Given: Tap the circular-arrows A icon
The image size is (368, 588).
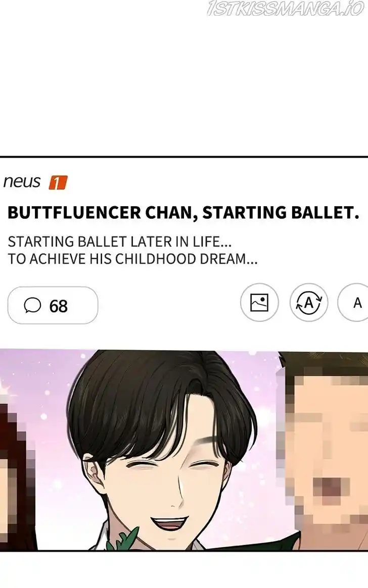Looking at the screenshot, I should 309,302.
